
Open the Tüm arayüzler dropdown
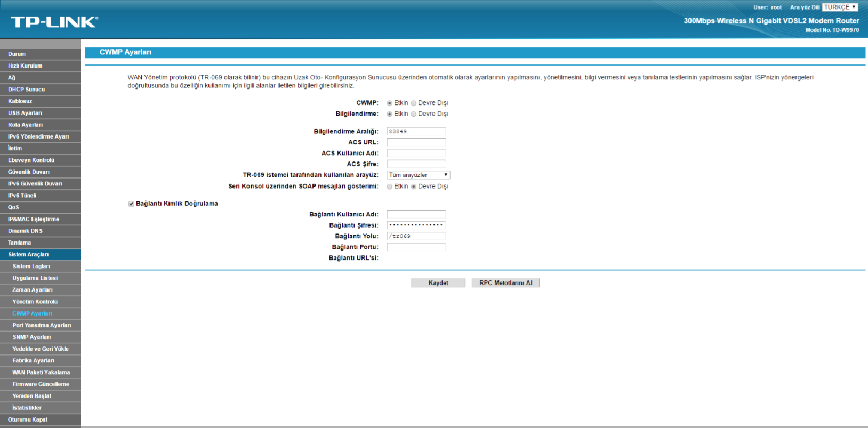click(x=419, y=175)
